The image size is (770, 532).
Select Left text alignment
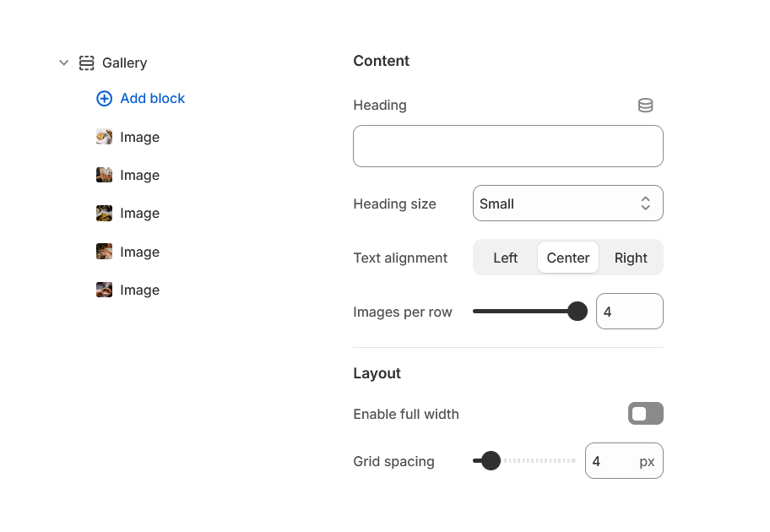505,258
